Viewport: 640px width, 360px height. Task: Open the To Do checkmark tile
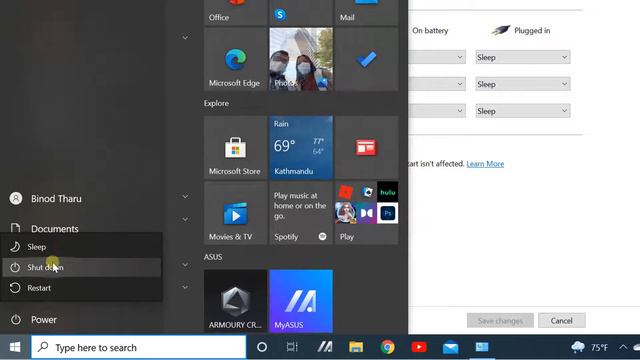coord(366,59)
